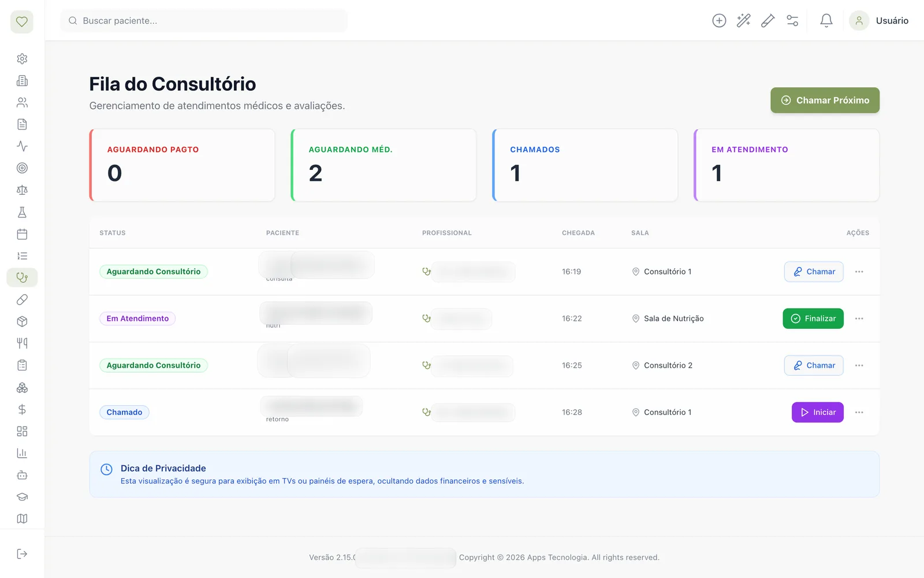The width and height of the screenshot is (924, 578).
Task: Click the heart logo in sidebar top
Action: [22, 22]
